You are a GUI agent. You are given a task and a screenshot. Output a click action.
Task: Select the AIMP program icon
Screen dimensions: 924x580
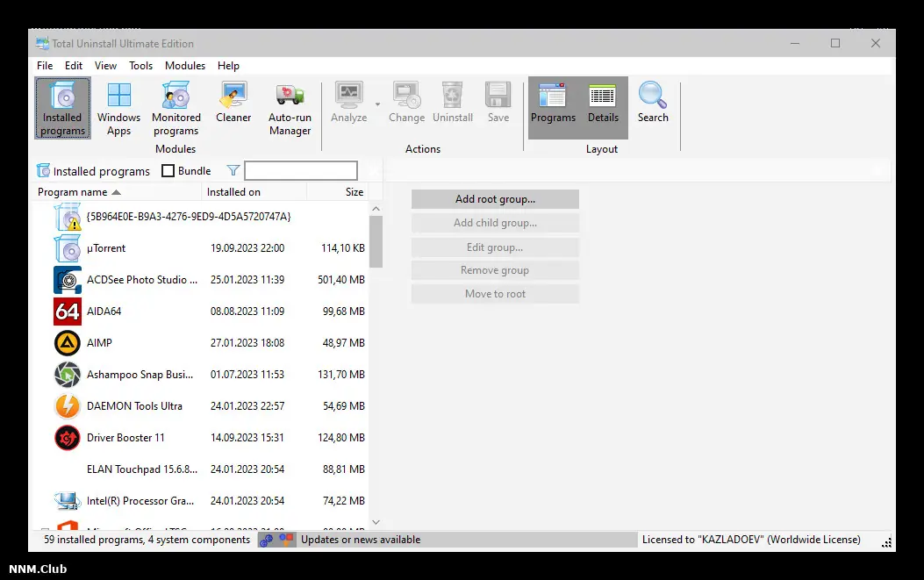click(x=68, y=343)
